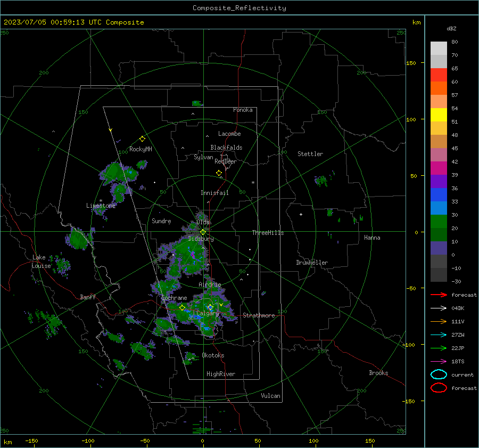Click the magenta 18TS arrow icon
The height and width of the screenshot is (448, 479).
[439, 362]
